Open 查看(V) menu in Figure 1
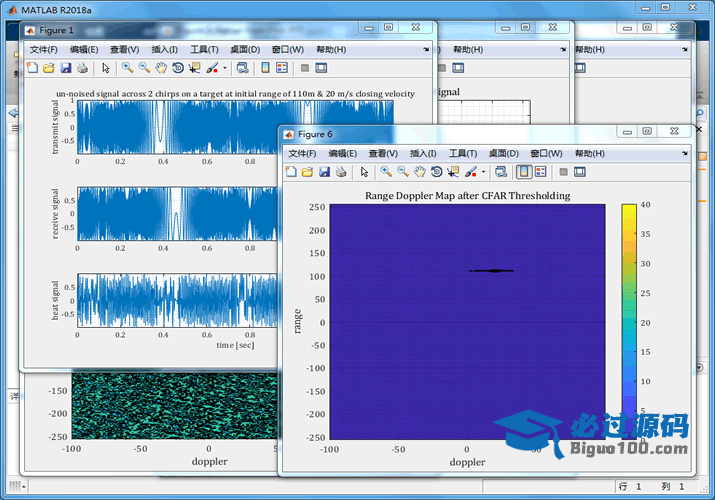 (124, 50)
